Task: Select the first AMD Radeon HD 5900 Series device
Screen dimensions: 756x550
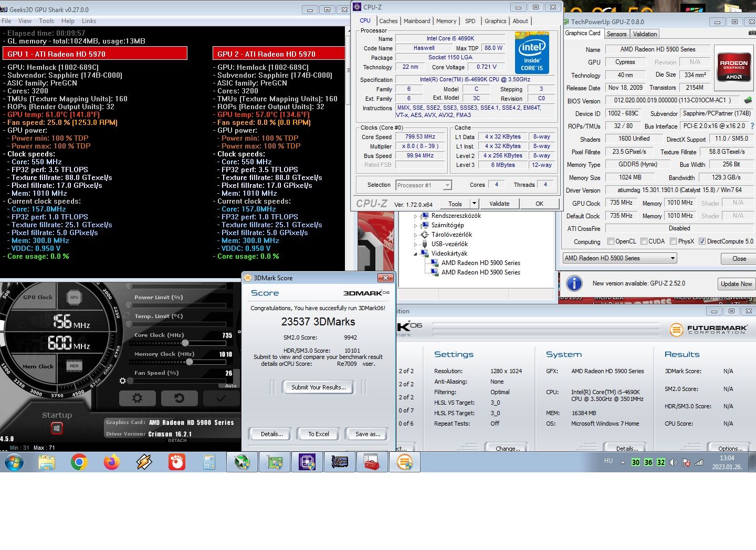Action: click(x=480, y=263)
